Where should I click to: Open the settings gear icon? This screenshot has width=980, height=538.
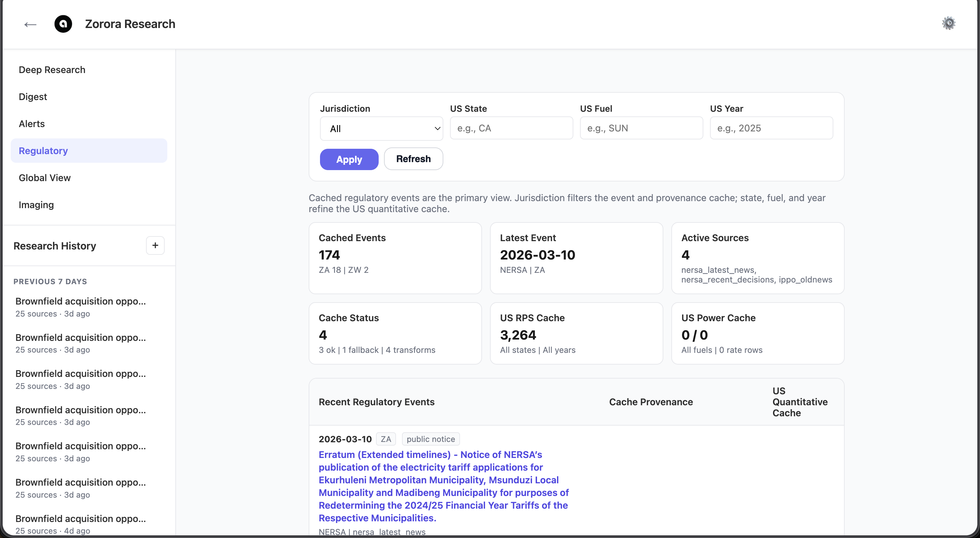[949, 23]
